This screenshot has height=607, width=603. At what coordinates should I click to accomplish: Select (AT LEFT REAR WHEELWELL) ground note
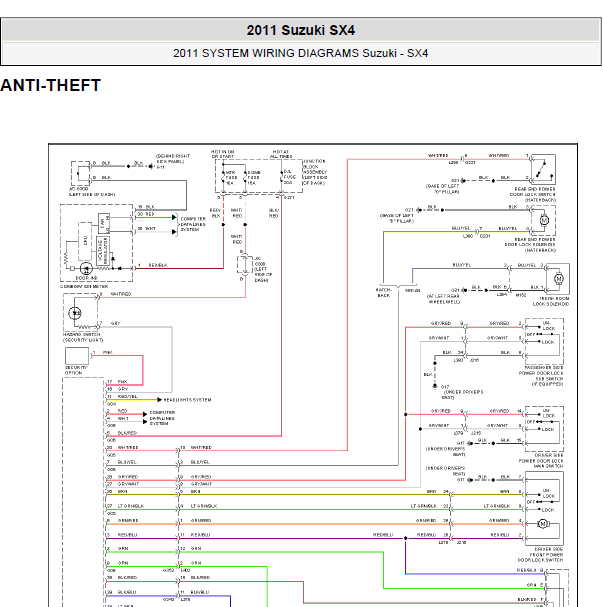[x=444, y=299]
